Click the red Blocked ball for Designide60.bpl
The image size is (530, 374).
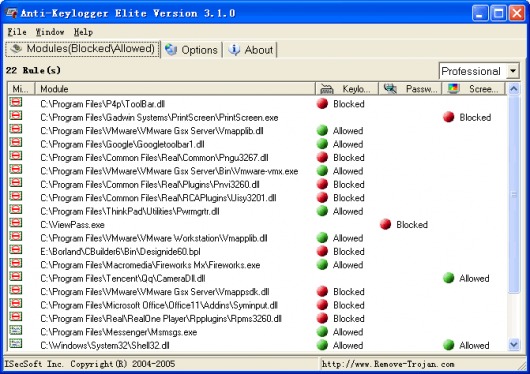(322, 251)
